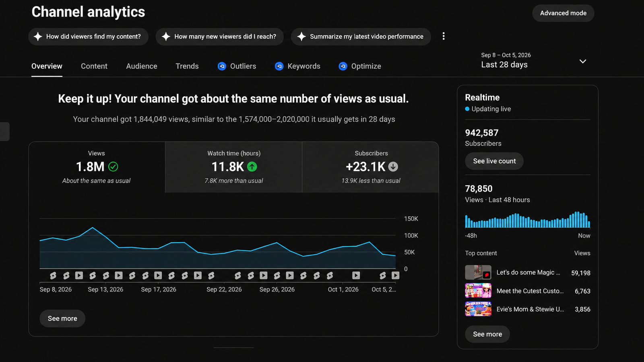Click the last video marker at Oct 5
The image size is (644, 362).
pyautogui.click(x=396, y=276)
